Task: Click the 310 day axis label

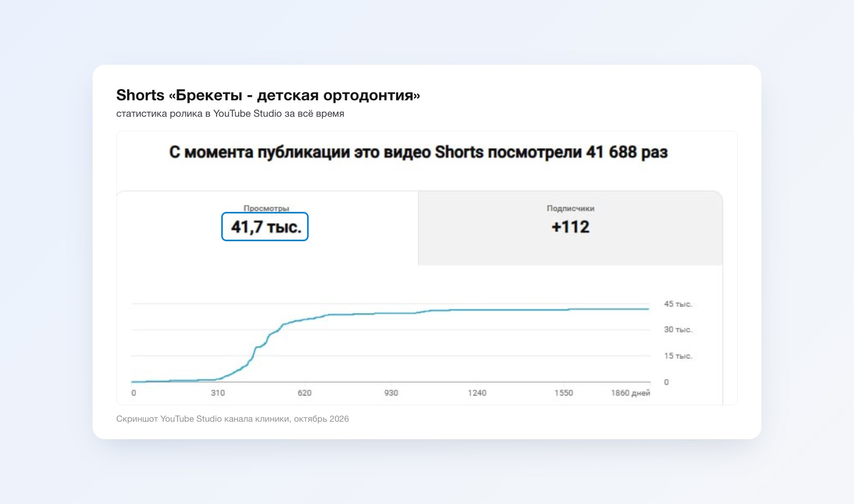Action: click(x=218, y=393)
